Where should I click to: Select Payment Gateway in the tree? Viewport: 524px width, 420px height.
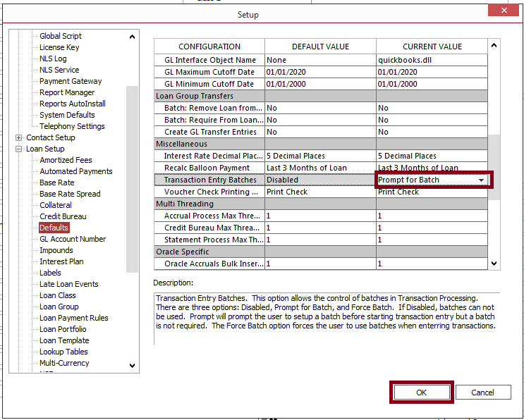tap(71, 81)
